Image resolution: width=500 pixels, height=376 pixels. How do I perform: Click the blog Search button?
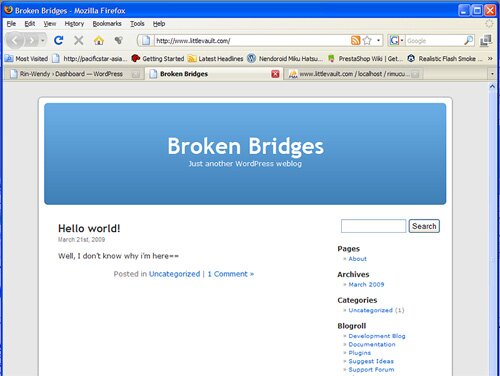[424, 226]
